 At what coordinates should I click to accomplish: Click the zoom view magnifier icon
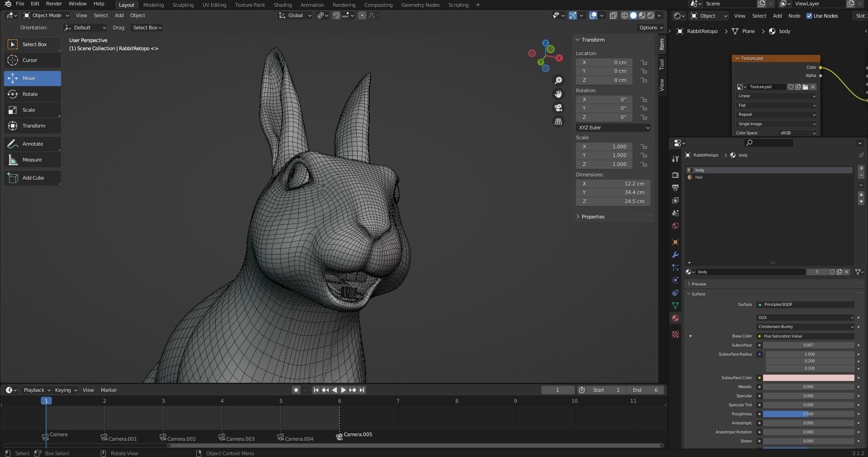pos(559,81)
